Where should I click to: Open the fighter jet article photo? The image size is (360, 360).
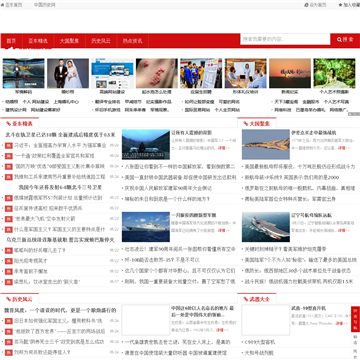coord(266,144)
